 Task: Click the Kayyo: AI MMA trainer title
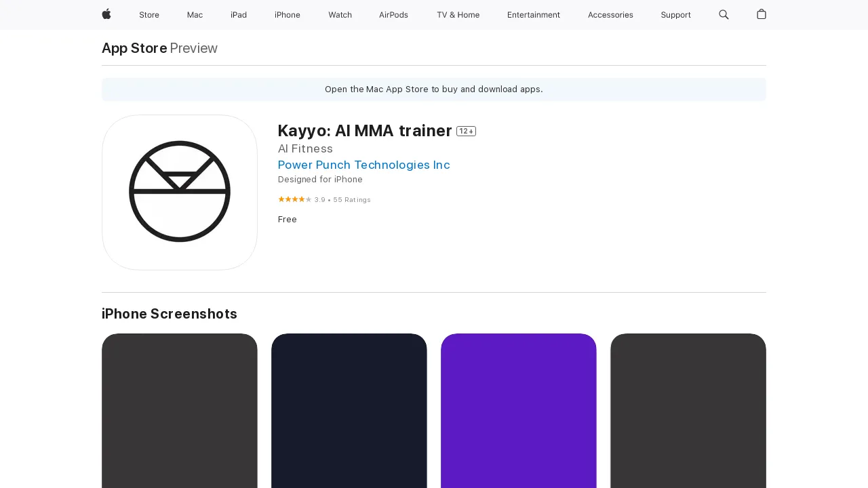tap(365, 130)
